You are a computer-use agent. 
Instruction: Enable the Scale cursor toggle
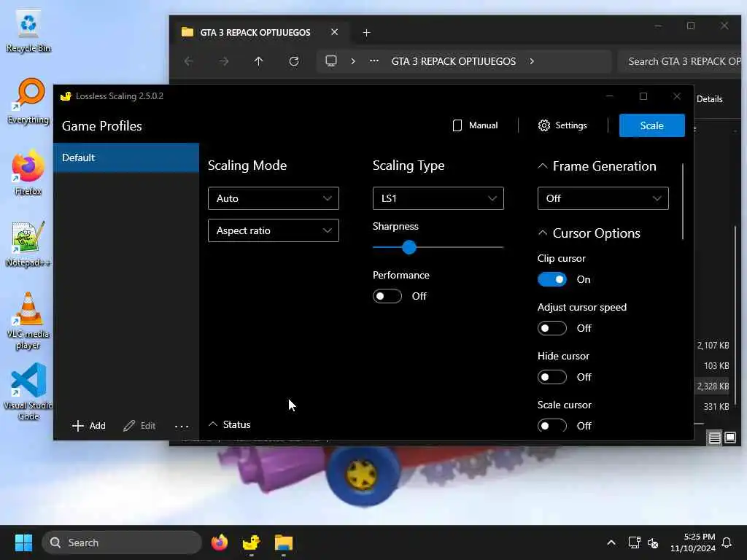click(x=552, y=426)
